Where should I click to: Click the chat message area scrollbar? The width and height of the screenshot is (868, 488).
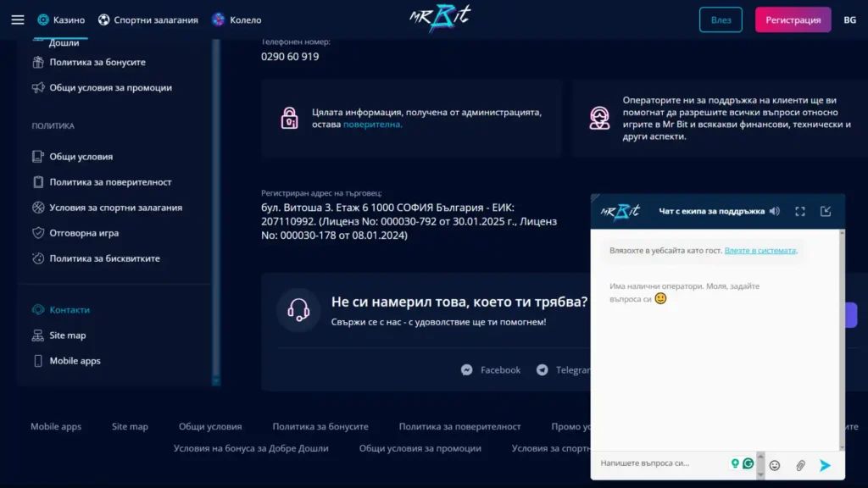click(842, 341)
